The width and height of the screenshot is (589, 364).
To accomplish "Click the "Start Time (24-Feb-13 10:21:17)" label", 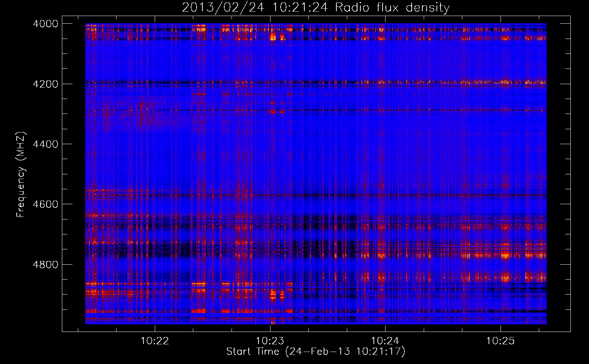I will click(x=316, y=352).
